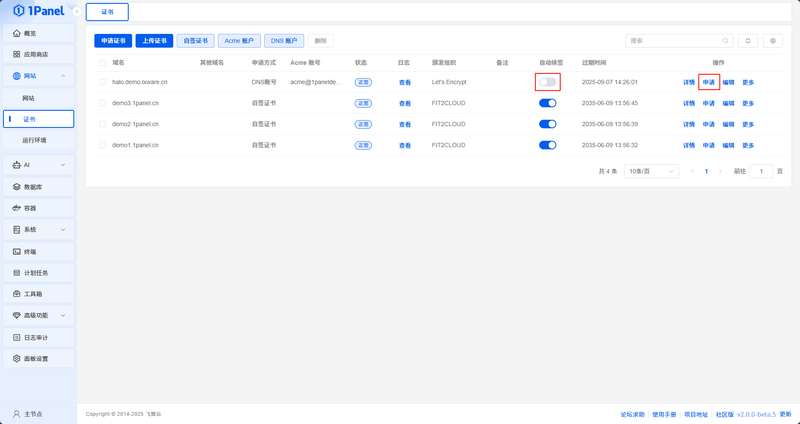800x424 pixels.
Task: Click the search magnifier icon
Action: coord(725,41)
